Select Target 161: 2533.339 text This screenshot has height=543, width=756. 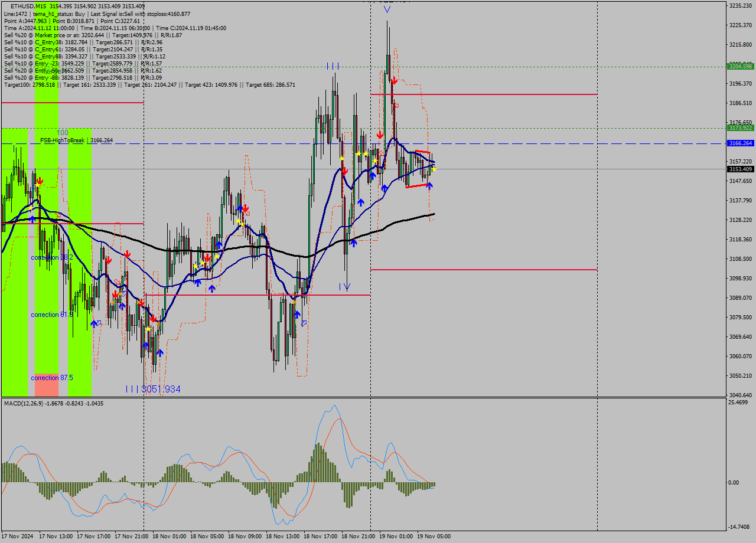point(90,84)
